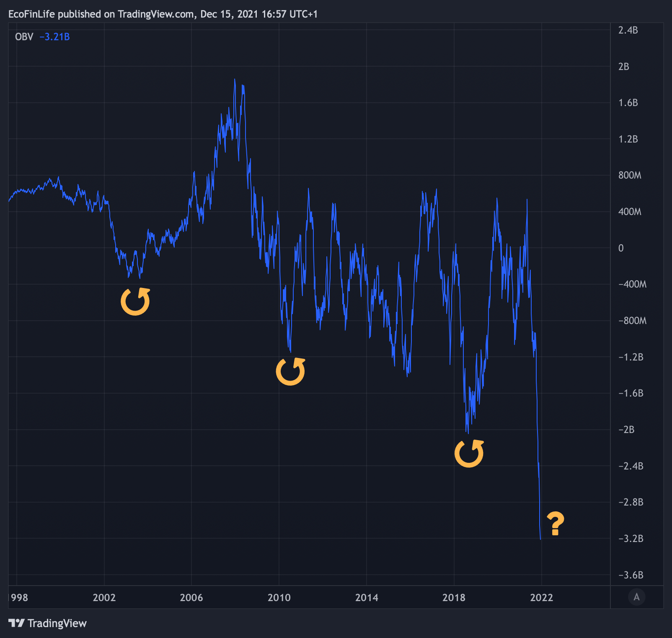Click the 2018 time axis label
The height and width of the screenshot is (638, 672).
click(x=454, y=598)
